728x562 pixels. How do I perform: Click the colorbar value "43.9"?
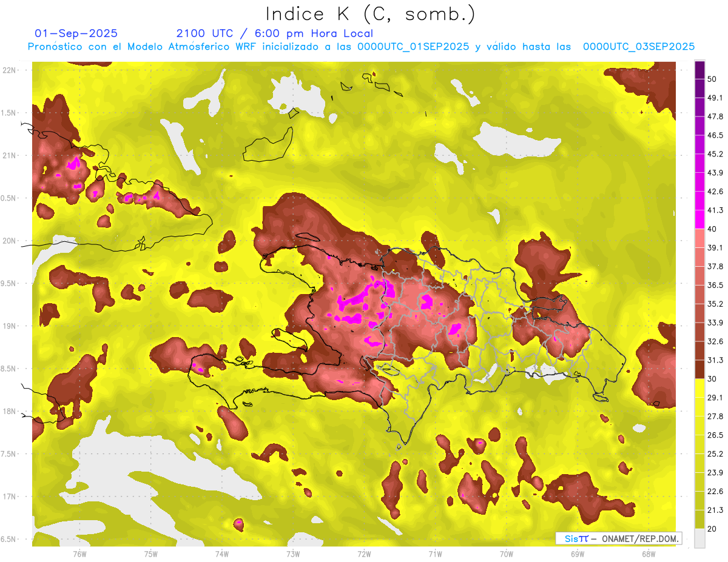click(x=715, y=173)
